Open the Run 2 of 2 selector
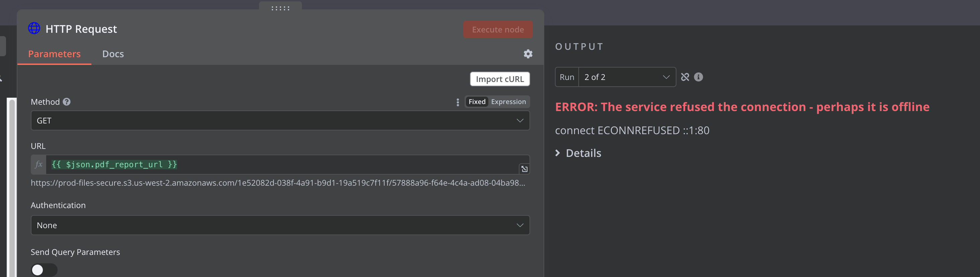 coord(626,77)
